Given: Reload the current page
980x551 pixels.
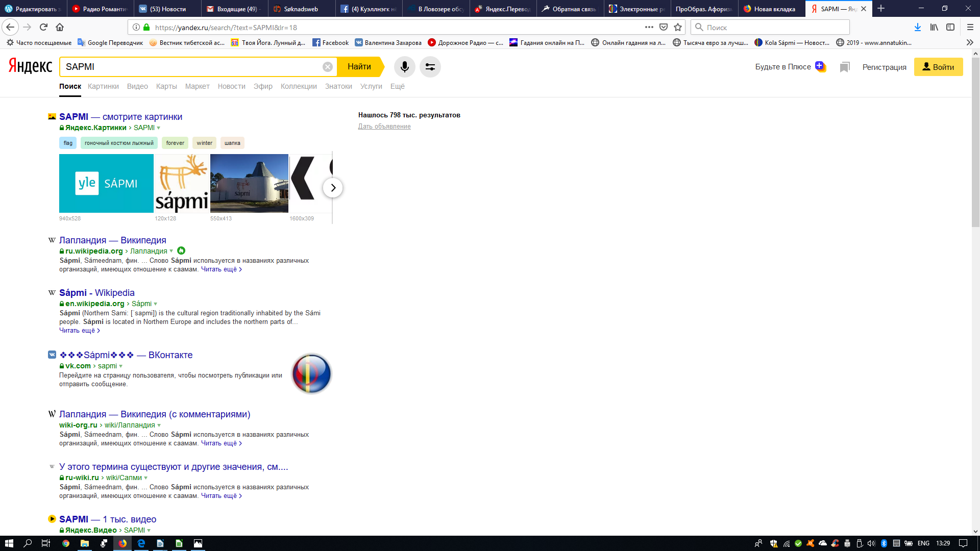Looking at the screenshot, I should pyautogui.click(x=43, y=27).
